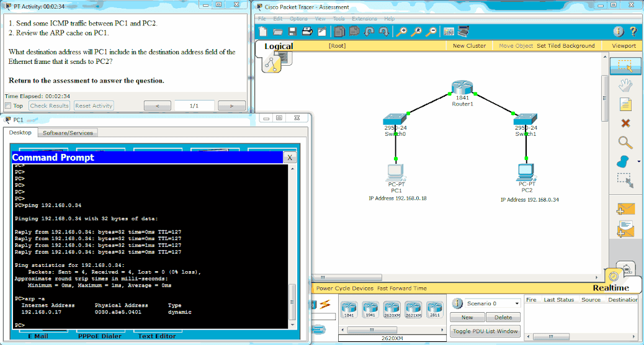The image size is (644, 345).
Task: Click Fast Forward Time
Action: click(x=401, y=289)
